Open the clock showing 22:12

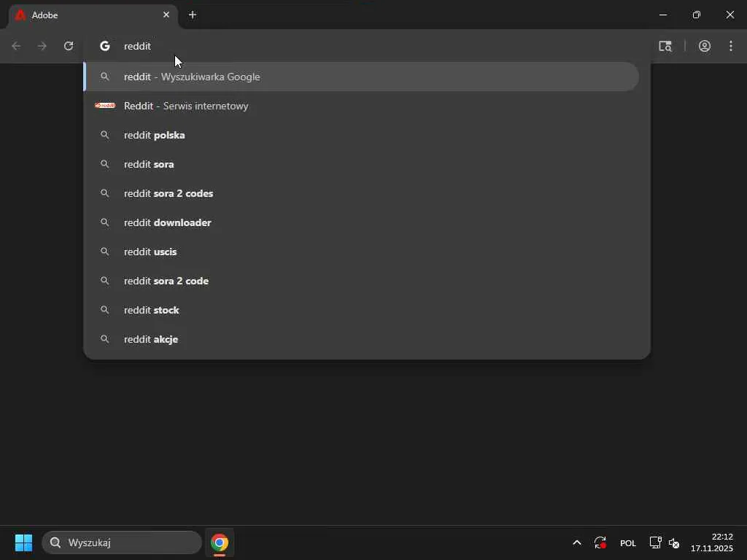pos(712,542)
